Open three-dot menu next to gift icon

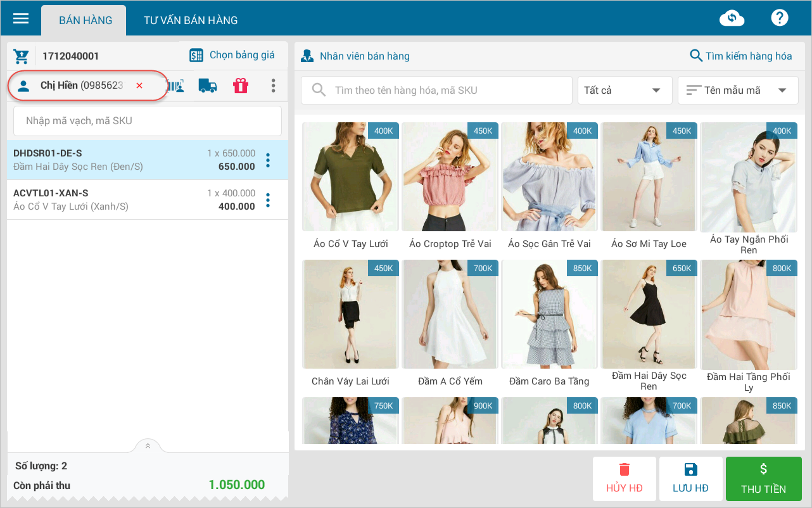273,86
